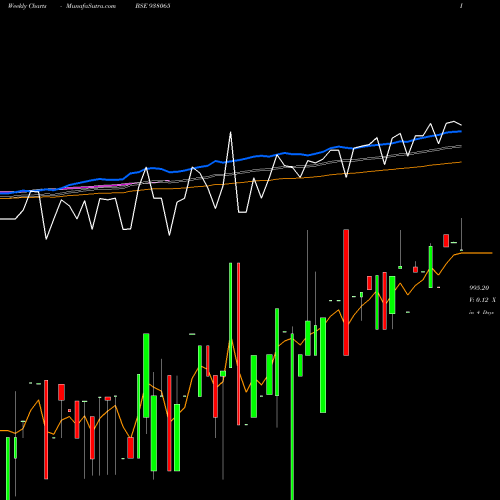Click the 'V: 0.12 X' volume text
Screen dimensions: 500x500
point(482,300)
